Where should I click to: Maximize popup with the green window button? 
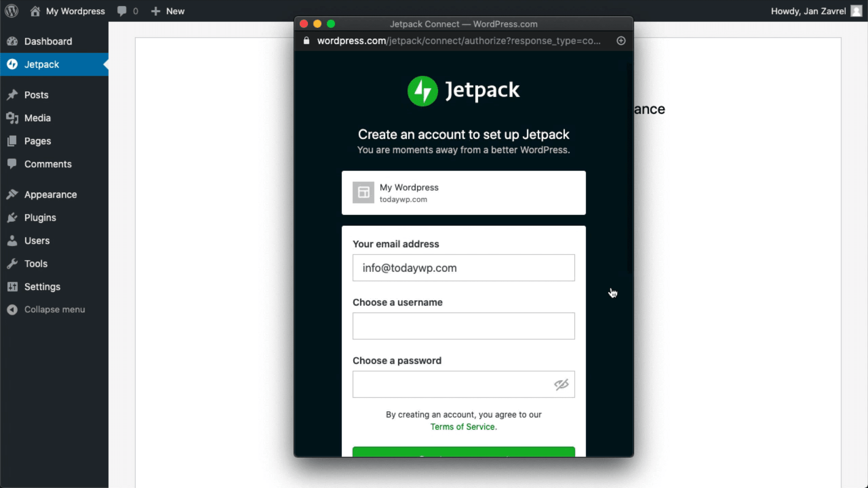(x=331, y=24)
